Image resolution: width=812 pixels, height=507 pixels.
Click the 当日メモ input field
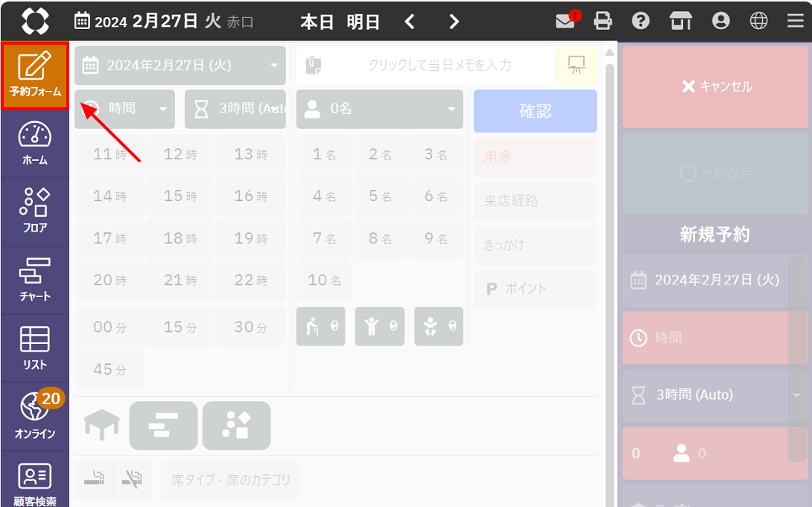[440, 66]
